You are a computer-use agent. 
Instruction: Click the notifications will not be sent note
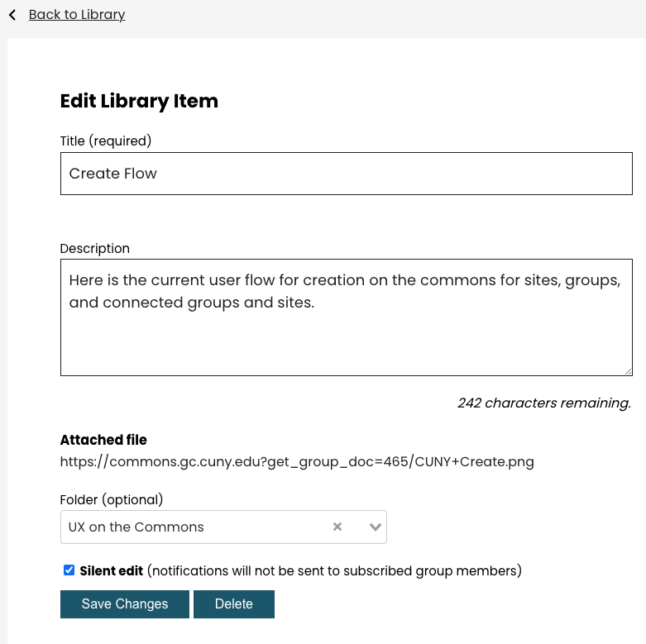tap(334, 570)
